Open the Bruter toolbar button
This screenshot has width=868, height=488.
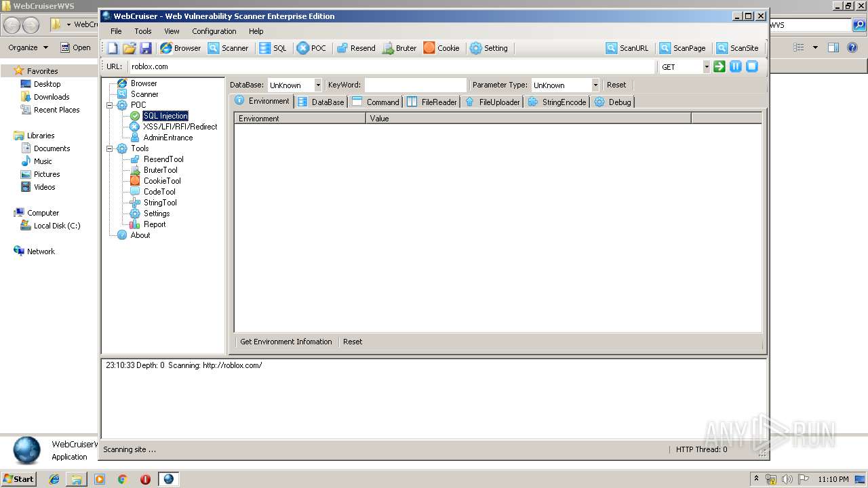pos(399,48)
